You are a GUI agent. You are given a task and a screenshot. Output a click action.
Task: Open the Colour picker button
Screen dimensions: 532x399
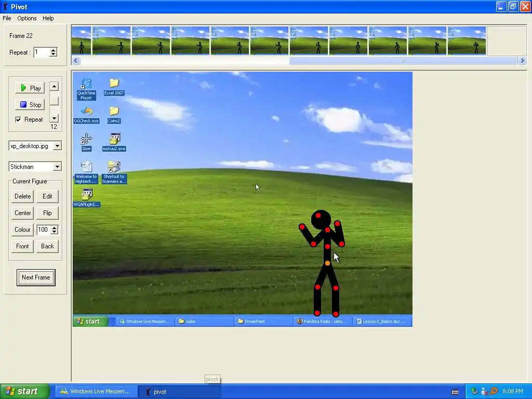[22, 230]
